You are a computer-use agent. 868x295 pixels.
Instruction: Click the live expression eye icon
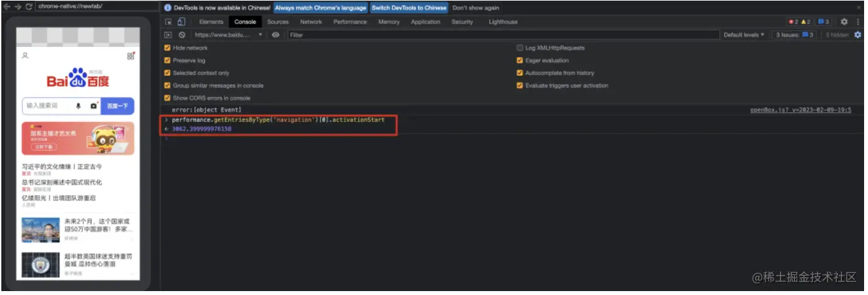click(x=276, y=35)
